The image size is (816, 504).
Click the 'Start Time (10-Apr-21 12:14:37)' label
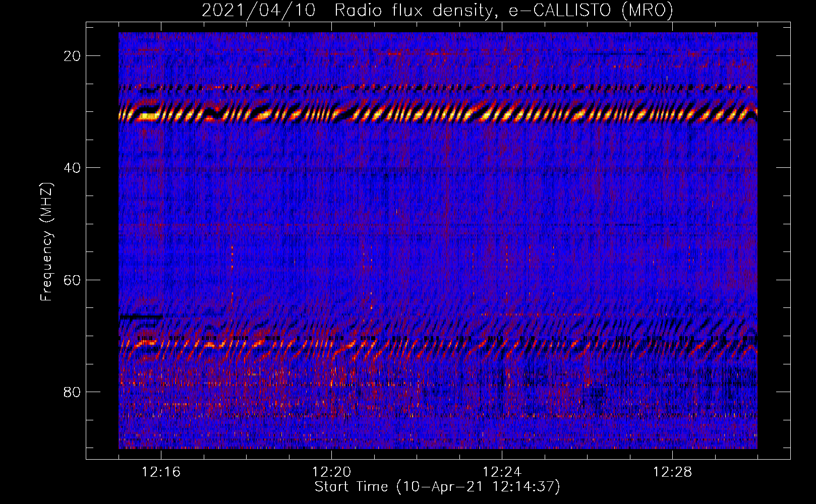[437, 487]
